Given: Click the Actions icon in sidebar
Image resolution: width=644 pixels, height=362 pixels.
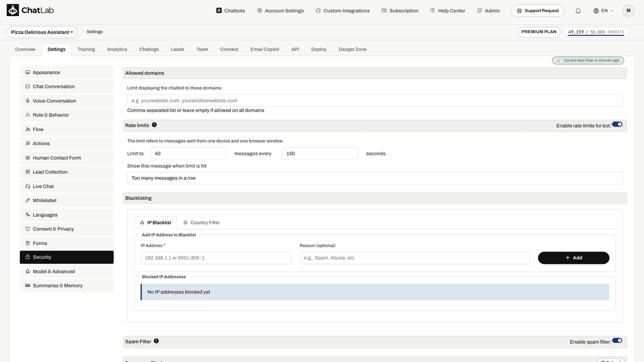Looking at the screenshot, I should pos(27,143).
